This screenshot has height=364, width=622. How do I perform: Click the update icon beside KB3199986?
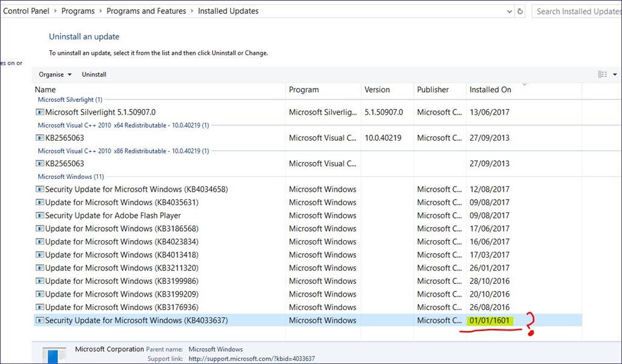point(39,281)
